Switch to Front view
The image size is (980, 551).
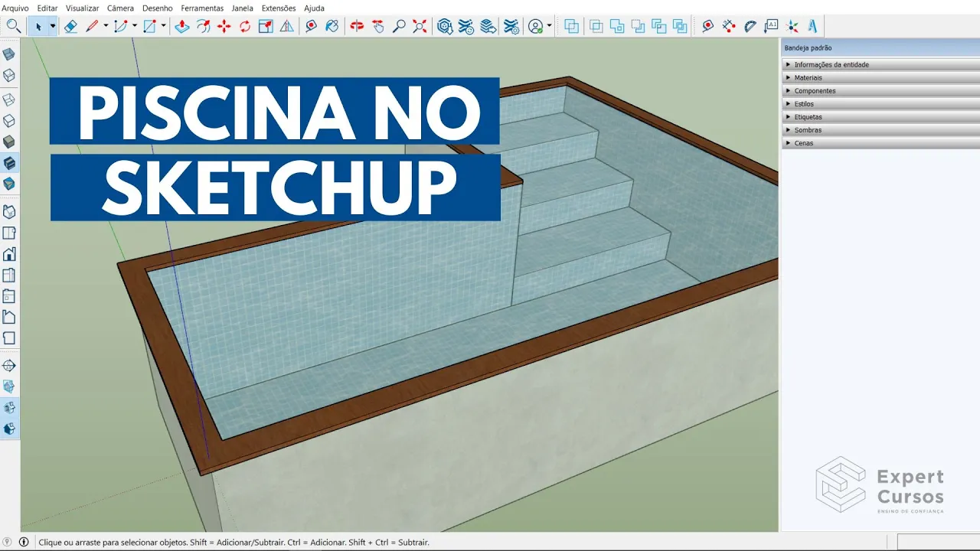(9, 254)
